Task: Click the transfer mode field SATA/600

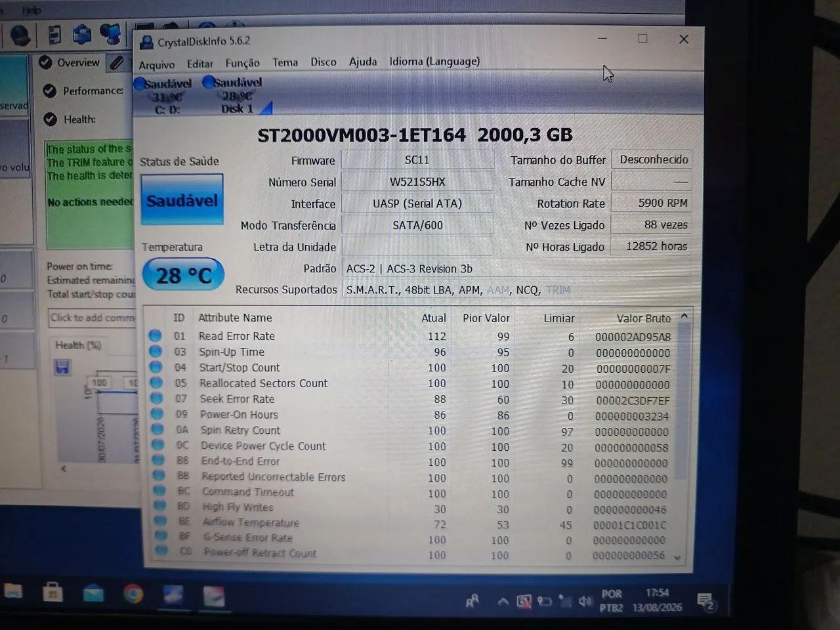Action: (417, 225)
